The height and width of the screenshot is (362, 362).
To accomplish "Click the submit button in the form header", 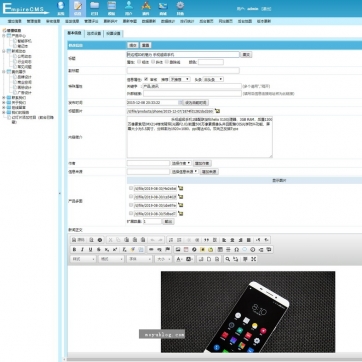I will [x=133, y=45].
